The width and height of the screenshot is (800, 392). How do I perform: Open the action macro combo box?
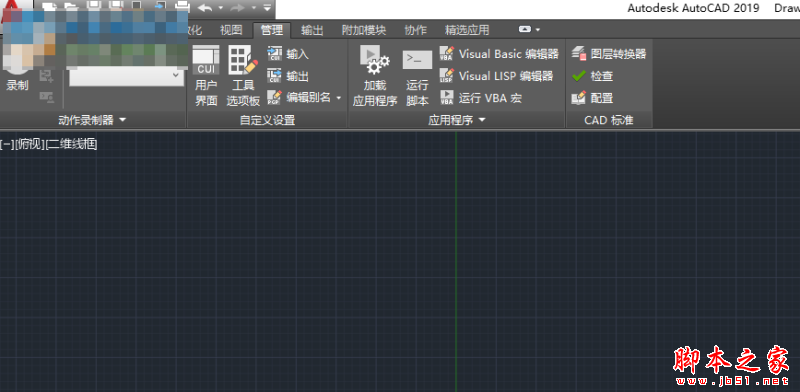point(127,76)
